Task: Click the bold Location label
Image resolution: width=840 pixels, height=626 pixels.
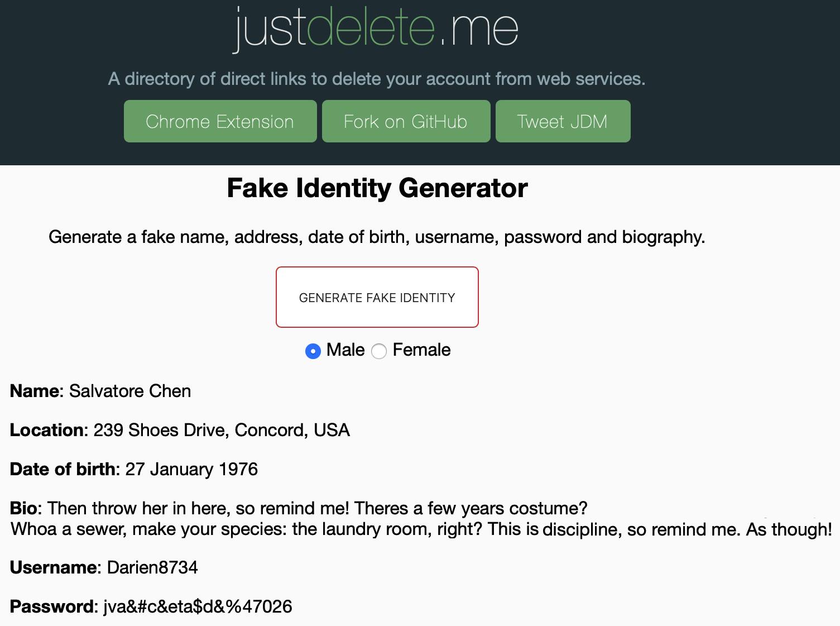Action: point(47,430)
